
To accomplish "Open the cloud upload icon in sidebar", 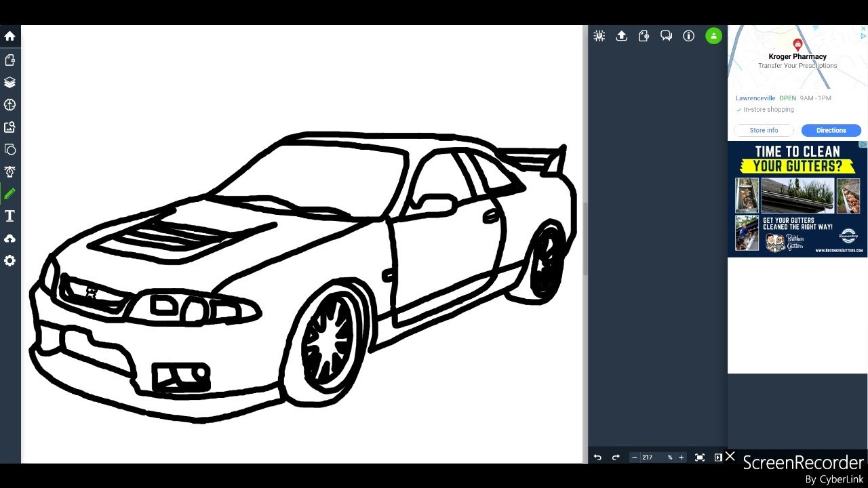I will point(9,239).
